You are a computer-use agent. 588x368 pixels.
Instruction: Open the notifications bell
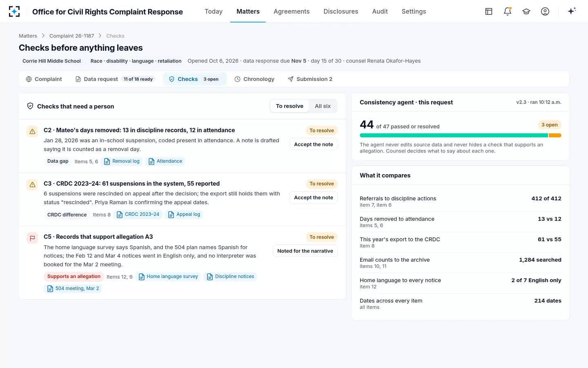[508, 11]
